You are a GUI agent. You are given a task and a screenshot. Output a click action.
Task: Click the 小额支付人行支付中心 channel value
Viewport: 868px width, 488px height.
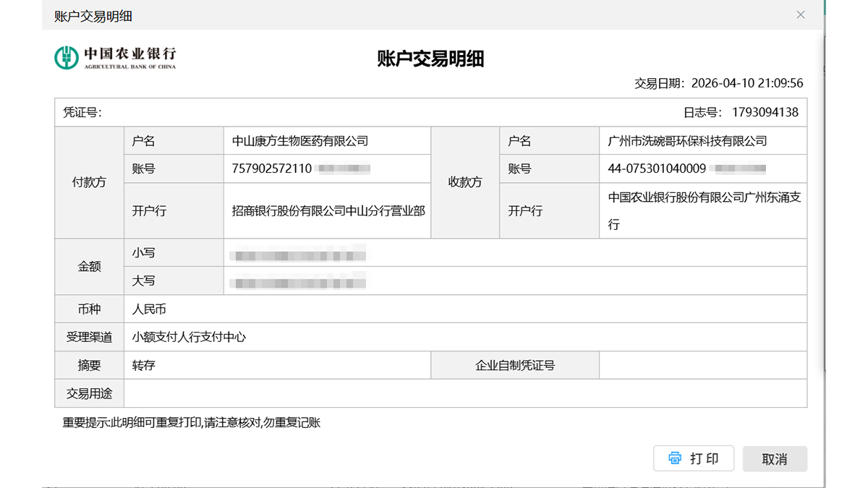[189, 337]
